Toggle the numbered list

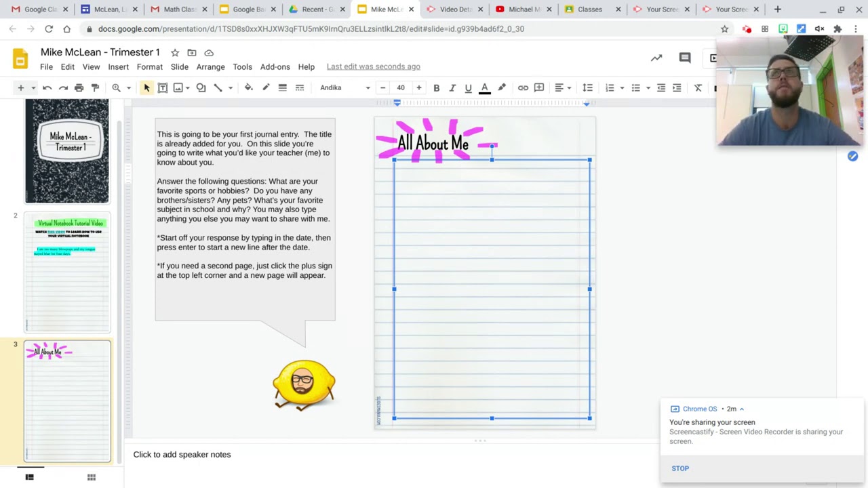610,87
